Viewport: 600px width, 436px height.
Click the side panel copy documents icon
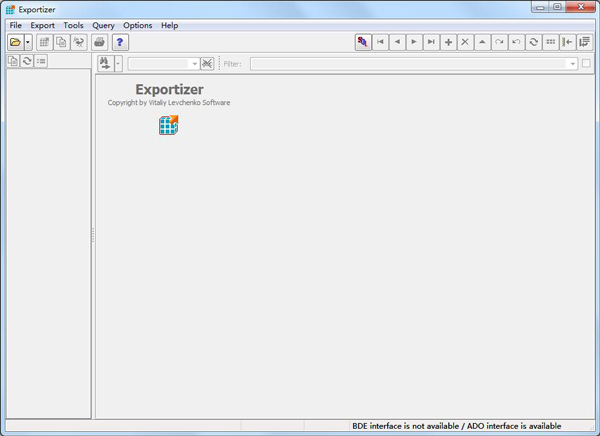click(13, 61)
